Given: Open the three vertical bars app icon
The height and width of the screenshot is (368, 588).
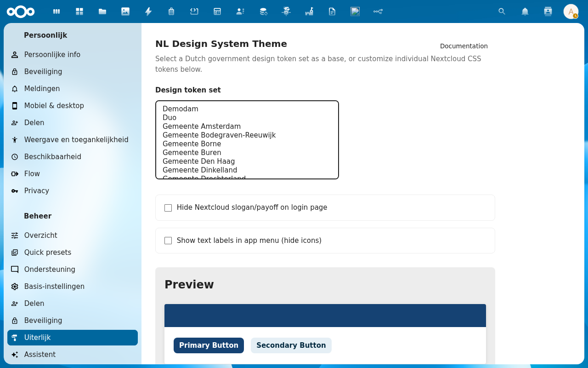Looking at the screenshot, I should [x=57, y=11].
